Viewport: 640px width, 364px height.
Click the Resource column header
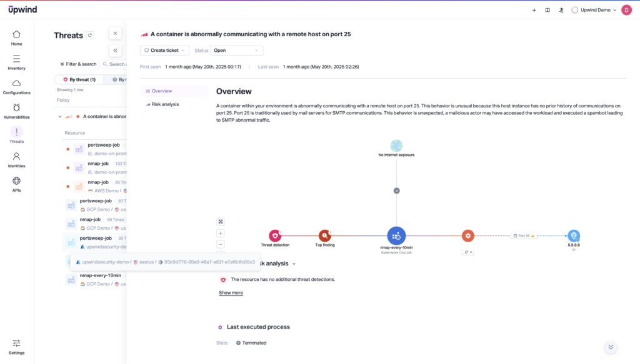(75, 133)
